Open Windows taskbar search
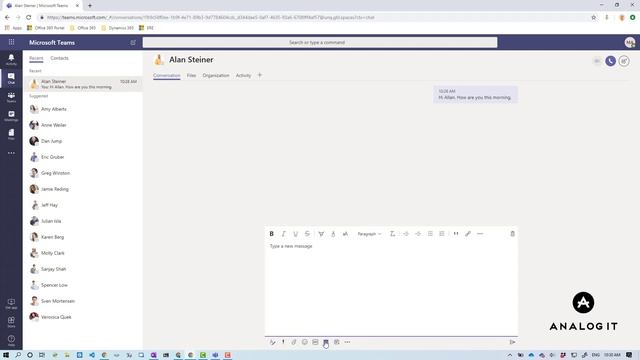The height and width of the screenshot is (360, 640). tap(18, 355)
